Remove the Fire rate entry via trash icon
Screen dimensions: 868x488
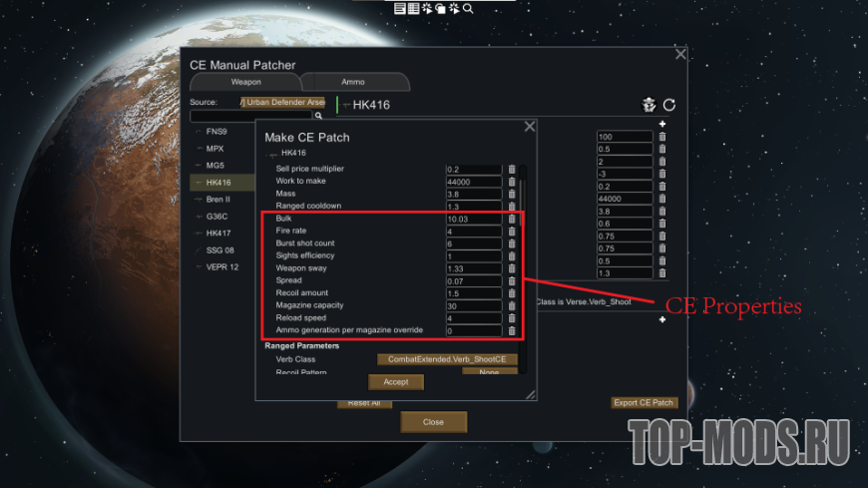pos(512,231)
